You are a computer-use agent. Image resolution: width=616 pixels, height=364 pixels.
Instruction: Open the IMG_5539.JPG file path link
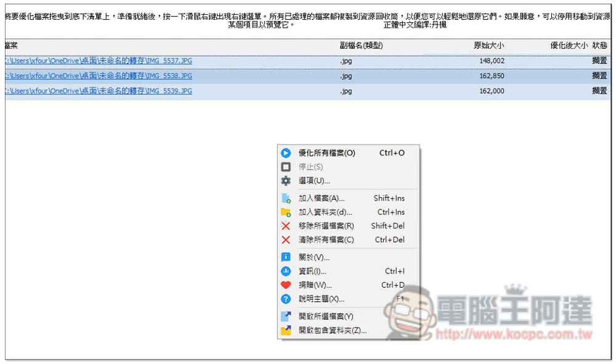pyautogui.click(x=99, y=91)
